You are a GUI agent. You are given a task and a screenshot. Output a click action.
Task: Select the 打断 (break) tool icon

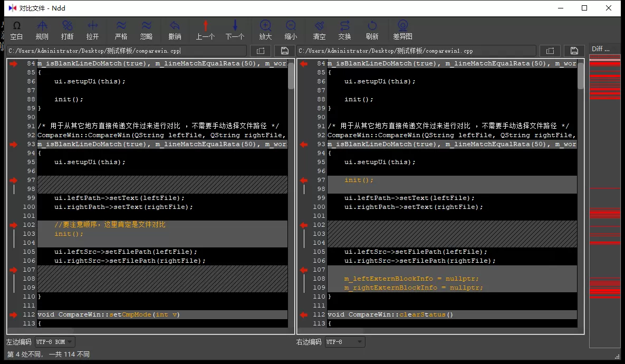coord(67,30)
